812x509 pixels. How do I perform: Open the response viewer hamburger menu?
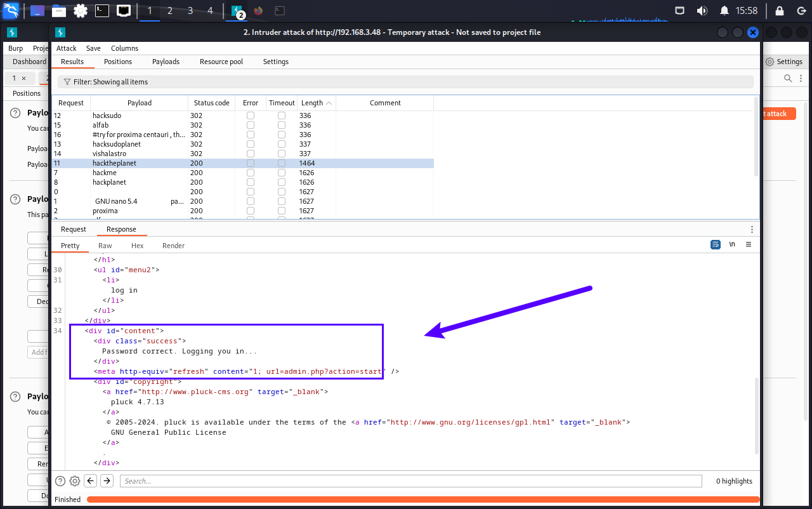click(x=749, y=244)
